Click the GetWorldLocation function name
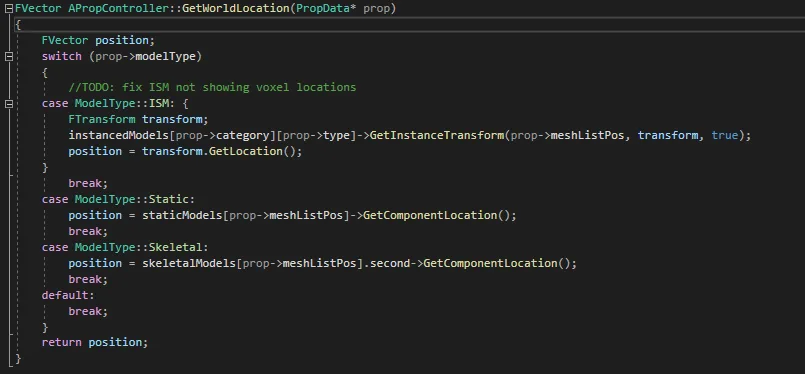This screenshot has width=805, height=374. click(236, 9)
